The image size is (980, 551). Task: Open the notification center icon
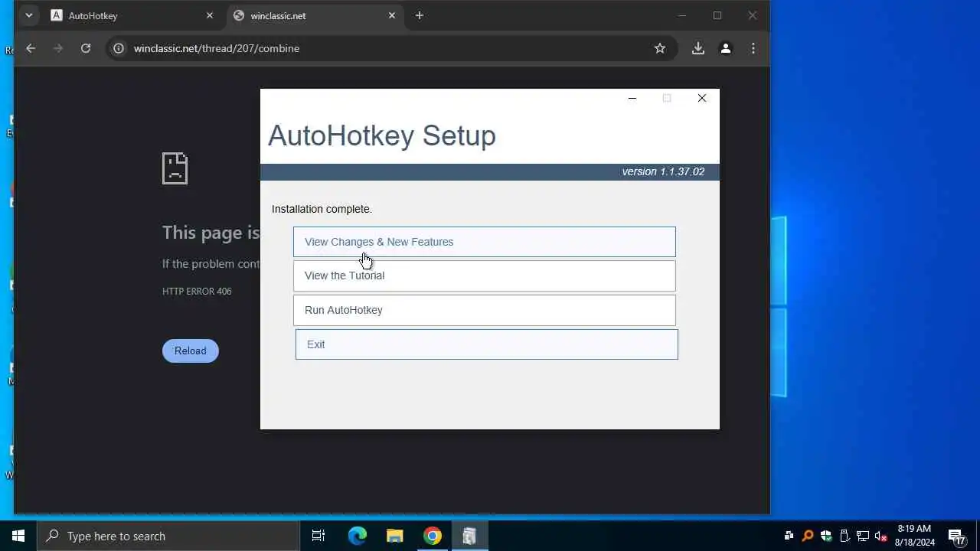(x=956, y=536)
